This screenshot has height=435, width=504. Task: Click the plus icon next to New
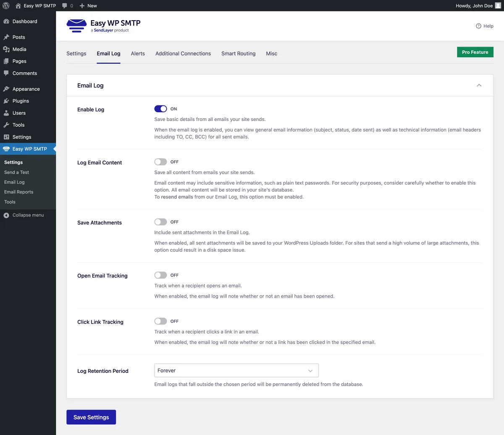[82, 6]
